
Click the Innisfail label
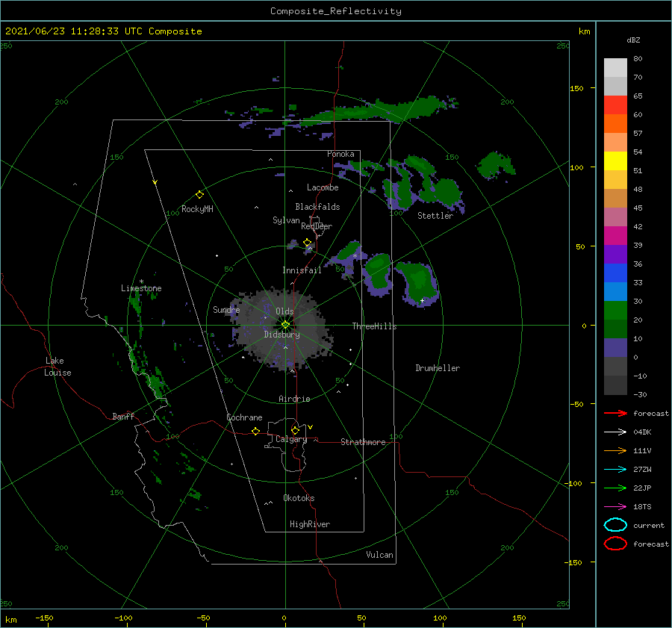[302, 270]
